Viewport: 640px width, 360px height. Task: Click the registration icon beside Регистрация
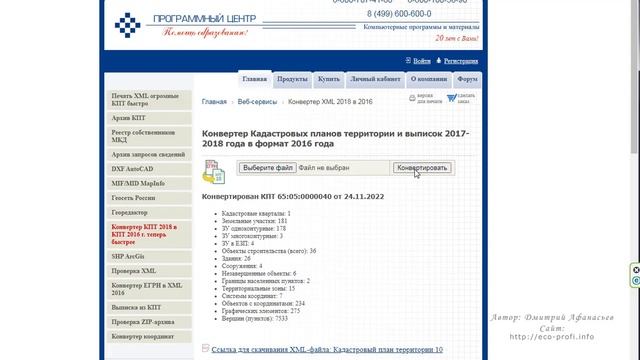[x=438, y=60]
